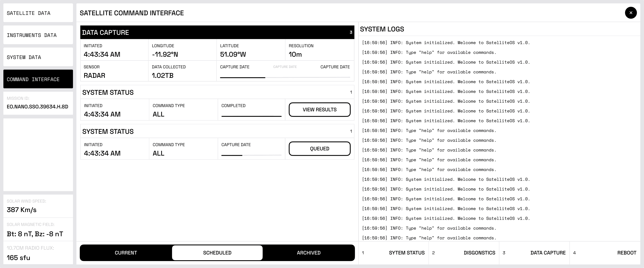644x268 pixels.
Task: Select Command Interface in the sidebar
Action: click(x=38, y=79)
